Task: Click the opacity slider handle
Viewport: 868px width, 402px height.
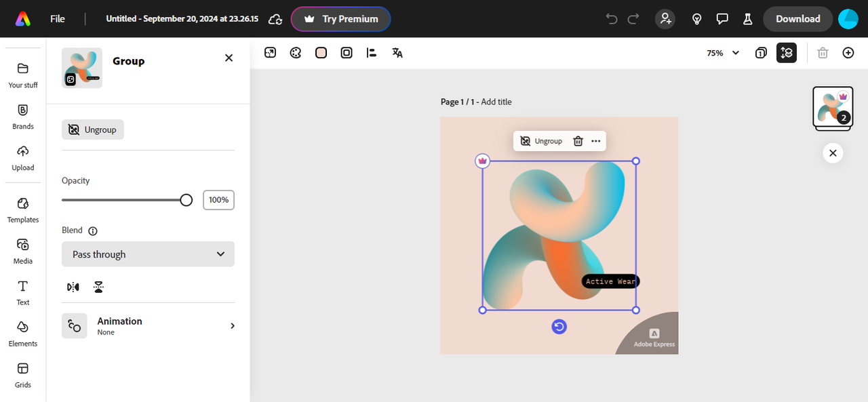Action: coord(186,200)
